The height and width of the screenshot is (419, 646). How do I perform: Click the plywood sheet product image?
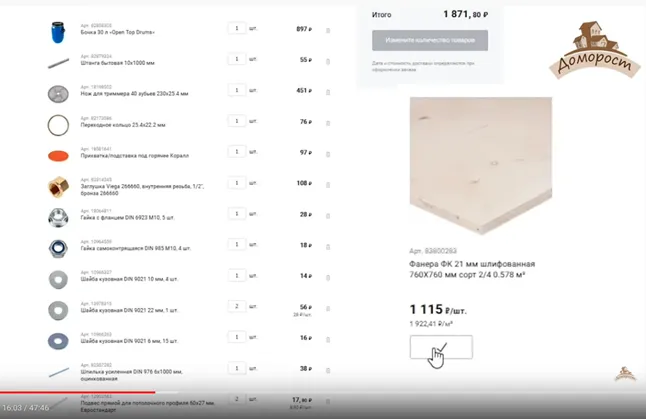pos(480,166)
